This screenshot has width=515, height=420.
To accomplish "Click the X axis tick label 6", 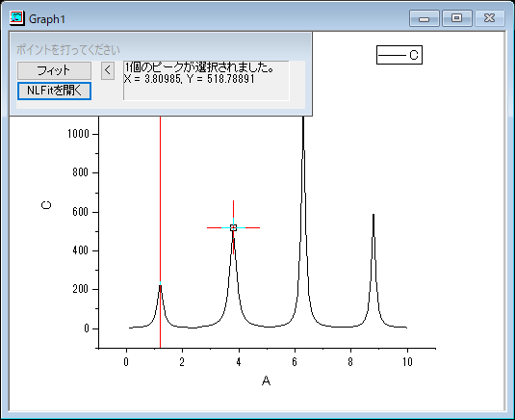I will tap(295, 362).
